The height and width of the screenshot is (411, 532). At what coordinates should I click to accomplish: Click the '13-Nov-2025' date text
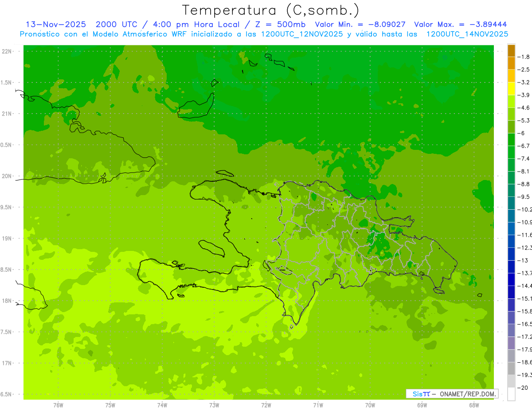click(55, 24)
